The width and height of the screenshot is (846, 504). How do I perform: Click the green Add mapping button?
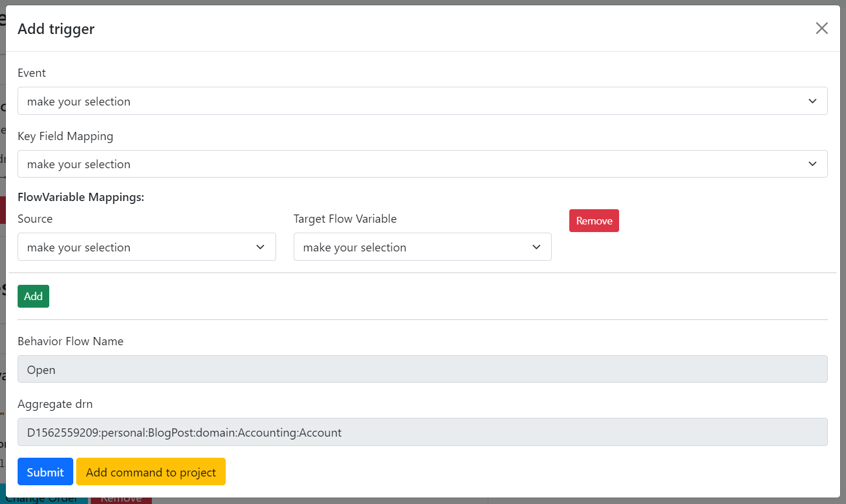(x=33, y=296)
